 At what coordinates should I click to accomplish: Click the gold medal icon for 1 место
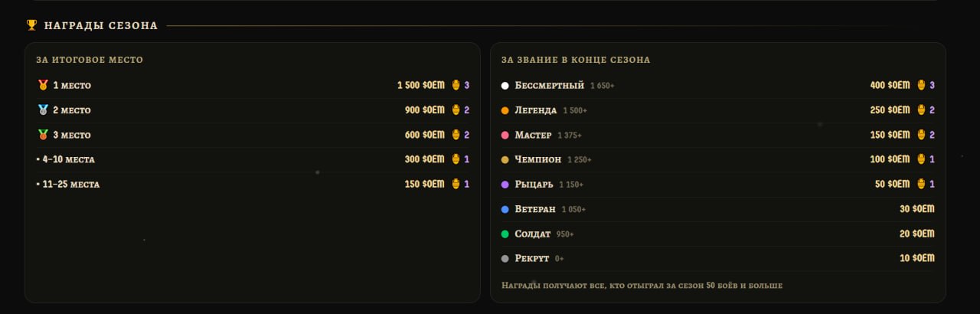(43, 85)
